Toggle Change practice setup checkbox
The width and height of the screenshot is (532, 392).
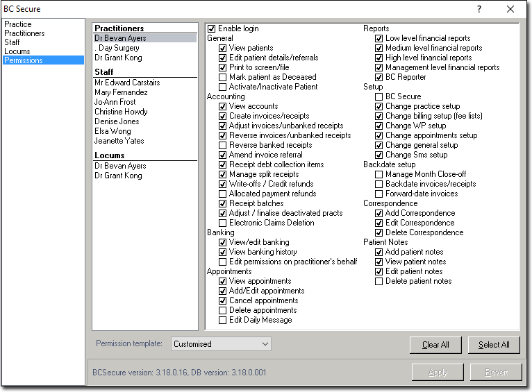coord(379,106)
